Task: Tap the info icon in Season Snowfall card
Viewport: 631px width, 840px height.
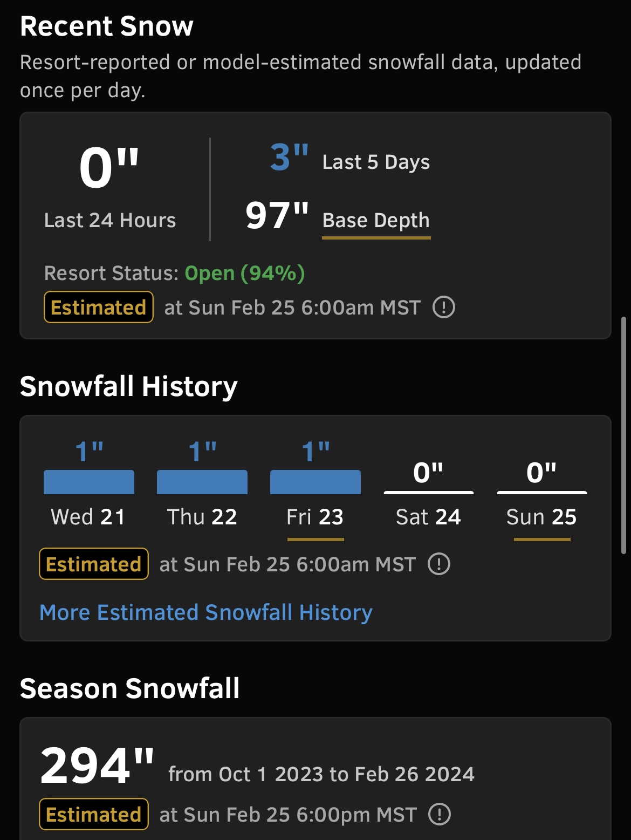Action: [440, 814]
